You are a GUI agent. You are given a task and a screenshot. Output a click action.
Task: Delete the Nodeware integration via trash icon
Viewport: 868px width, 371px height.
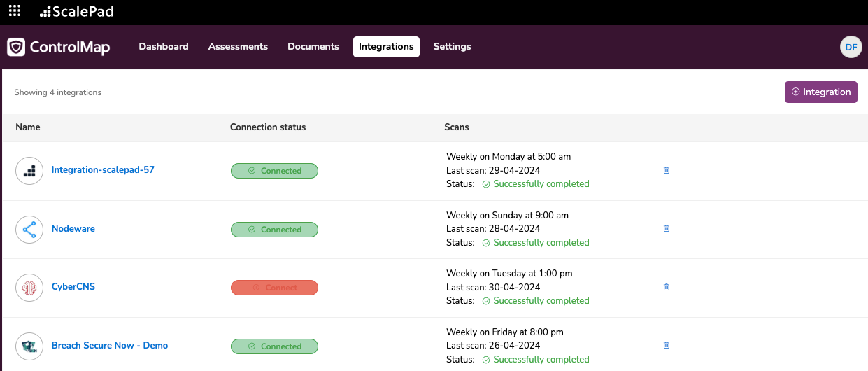[x=667, y=228]
